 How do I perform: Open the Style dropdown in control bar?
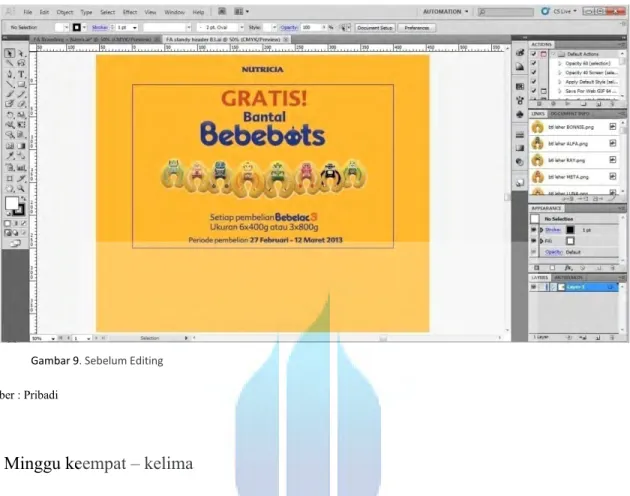click(274, 27)
